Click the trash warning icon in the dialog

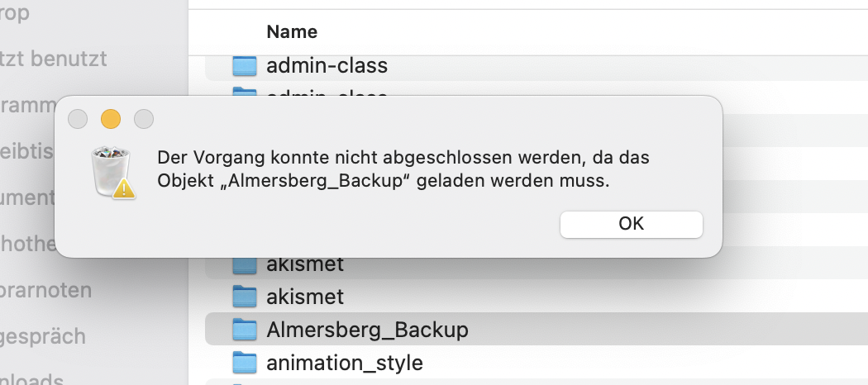tap(112, 171)
